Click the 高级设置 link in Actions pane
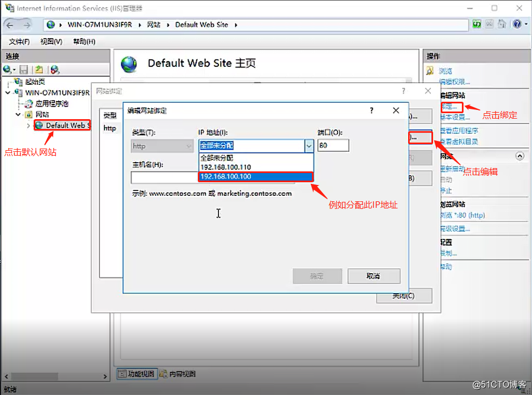Screen dimensions: 532x395 tap(455, 229)
